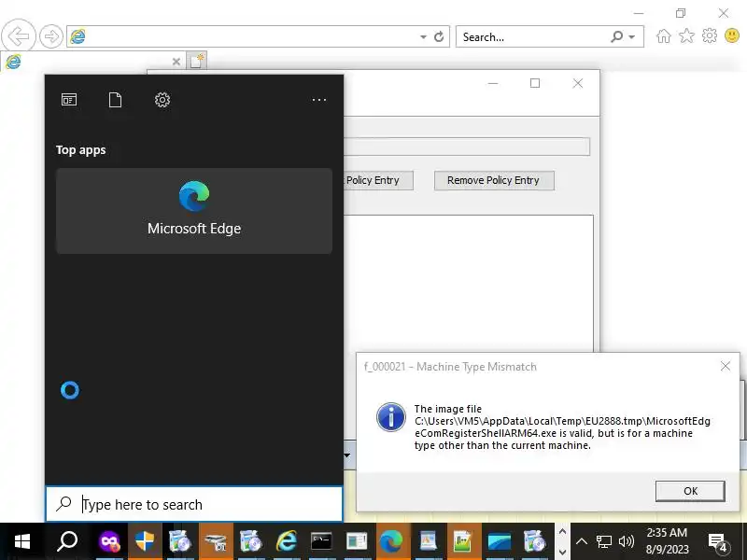
Task: Open the Documents filter in search panel
Action: click(115, 100)
